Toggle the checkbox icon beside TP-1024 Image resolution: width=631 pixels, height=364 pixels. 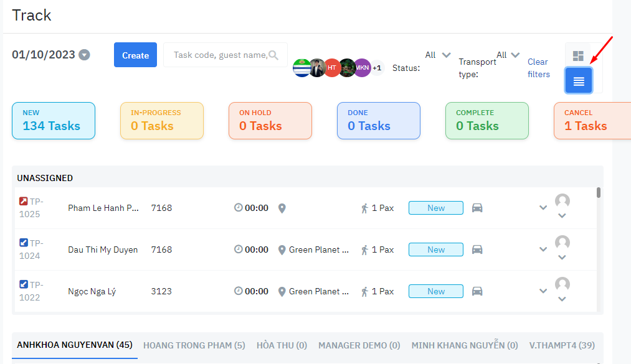click(24, 243)
